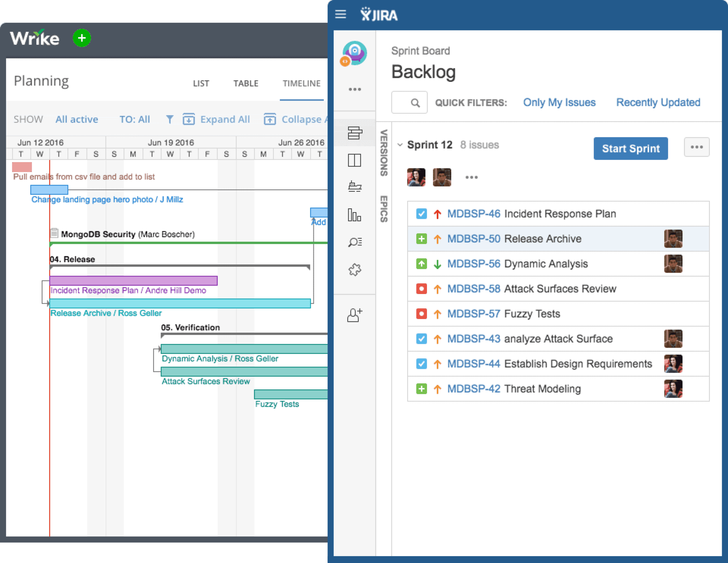Open Reports via the bar chart icon

[x=354, y=215]
